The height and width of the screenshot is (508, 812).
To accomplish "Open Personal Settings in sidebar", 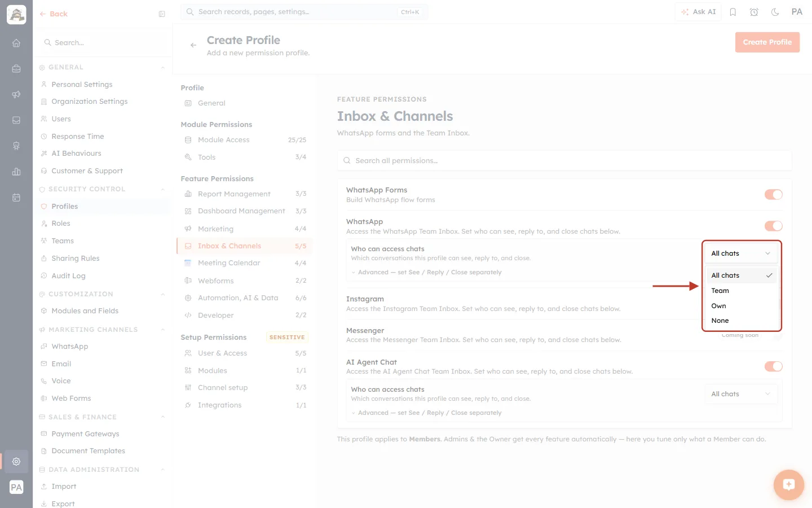I will pyautogui.click(x=101, y=85).
